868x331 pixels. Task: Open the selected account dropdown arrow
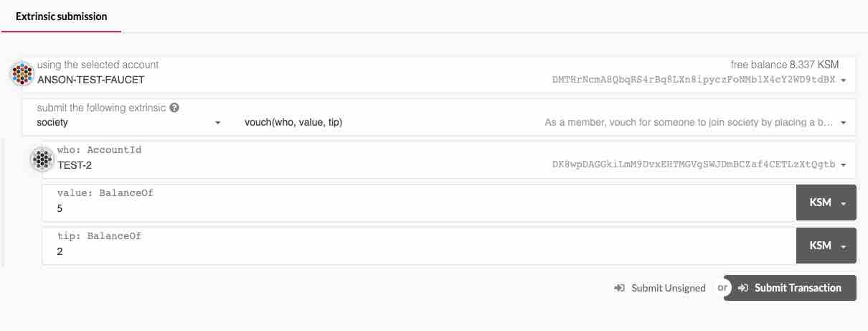[x=843, y=80]
